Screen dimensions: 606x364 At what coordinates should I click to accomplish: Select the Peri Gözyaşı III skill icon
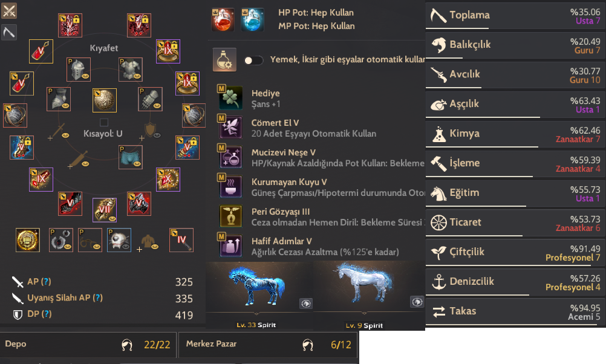pyautogui.click(x=231, y=216)
